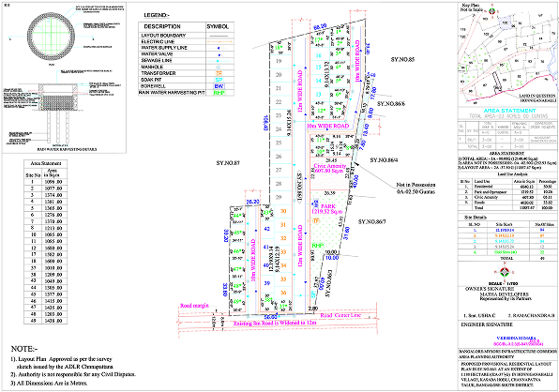Click the north compass symbol in the Key Plan
The height and width of the screenshot is (392, 559).
click(491, 11)
